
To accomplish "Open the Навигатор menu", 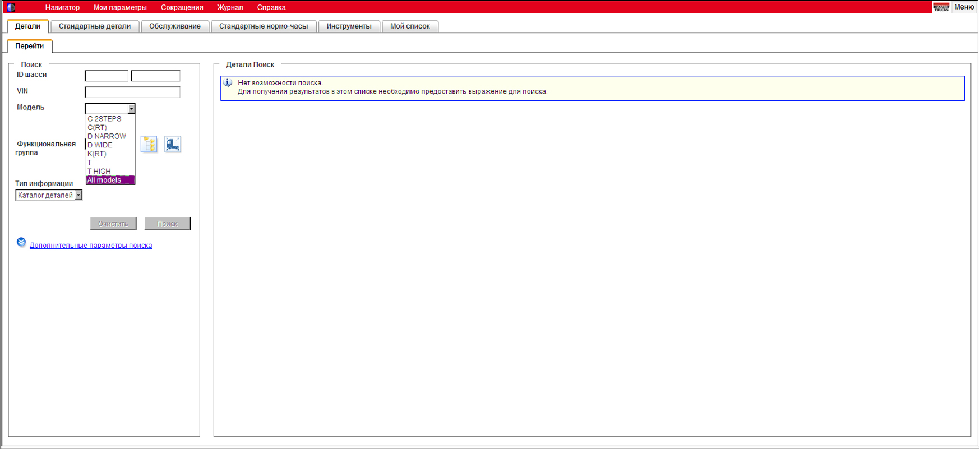I will (x=62, y=7).
